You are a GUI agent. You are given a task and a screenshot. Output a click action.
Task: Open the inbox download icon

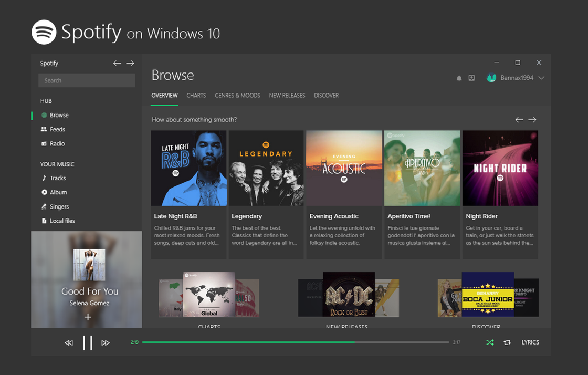[471, 78]
